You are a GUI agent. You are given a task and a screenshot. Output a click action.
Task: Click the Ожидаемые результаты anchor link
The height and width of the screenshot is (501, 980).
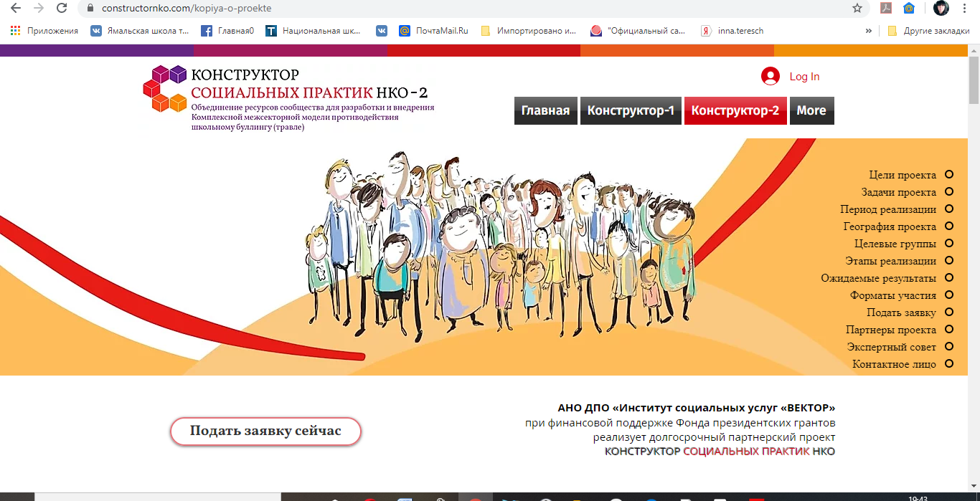(x=878, y=278)
